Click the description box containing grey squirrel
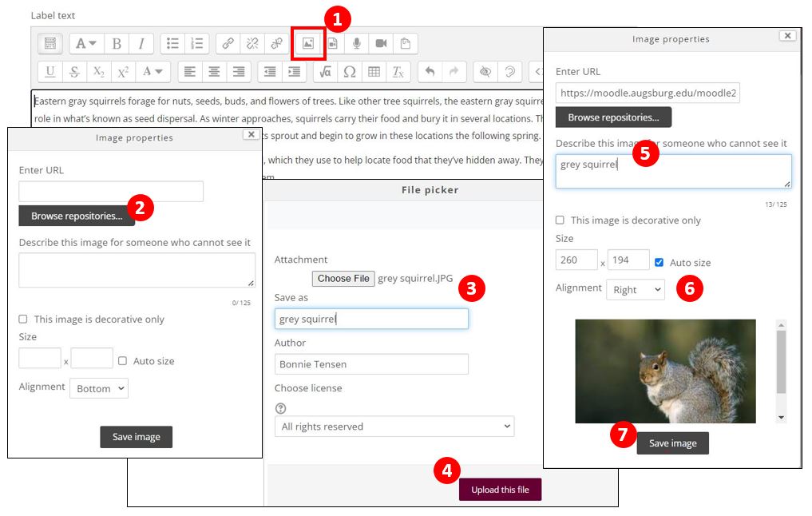Screen dimensions: 812x516 [x=673, y=171]
